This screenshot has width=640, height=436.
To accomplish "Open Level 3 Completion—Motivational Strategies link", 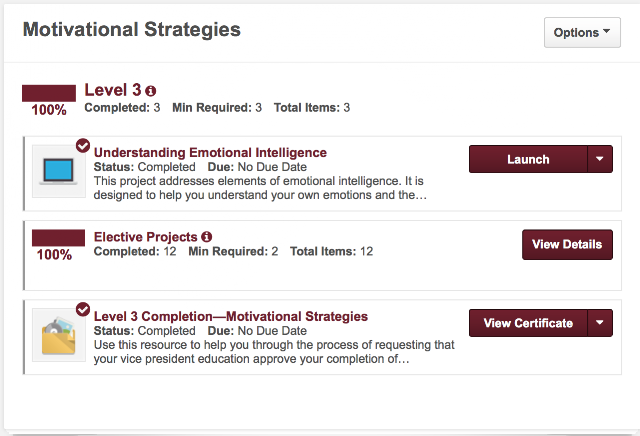I will coord(231,316).
